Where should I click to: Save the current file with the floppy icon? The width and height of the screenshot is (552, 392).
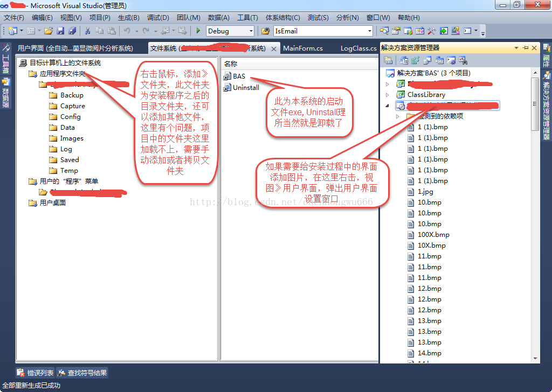(60, 31)
